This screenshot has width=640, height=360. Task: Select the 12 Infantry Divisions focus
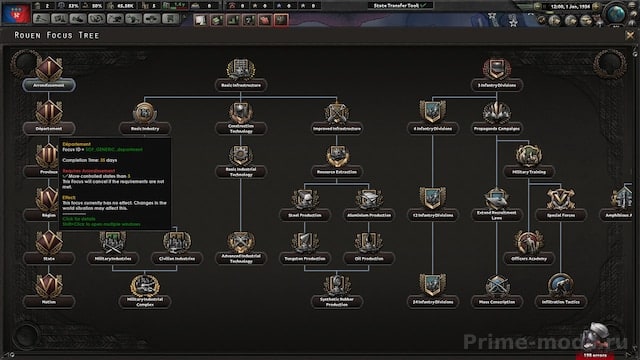pyautogui.click(x=433, y=205)
